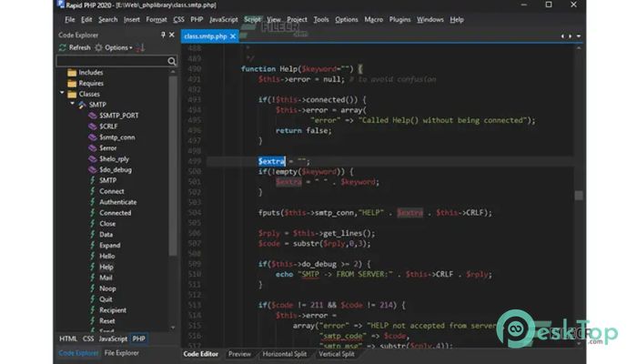Click the Quit method icon
Image resolution: width=637 pixels, height=364 pixels.
(93, 299)
